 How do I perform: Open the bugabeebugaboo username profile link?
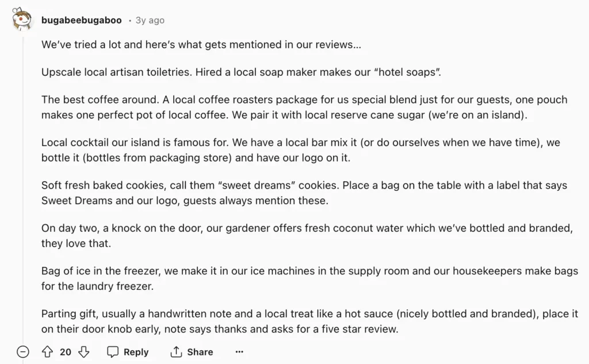coord(82,20)
